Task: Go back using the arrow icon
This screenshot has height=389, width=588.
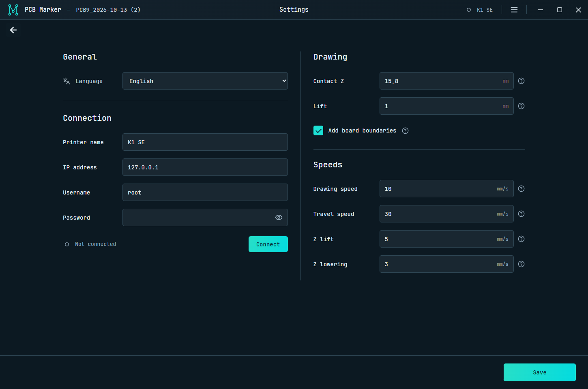Action: [x=13, y=30]
